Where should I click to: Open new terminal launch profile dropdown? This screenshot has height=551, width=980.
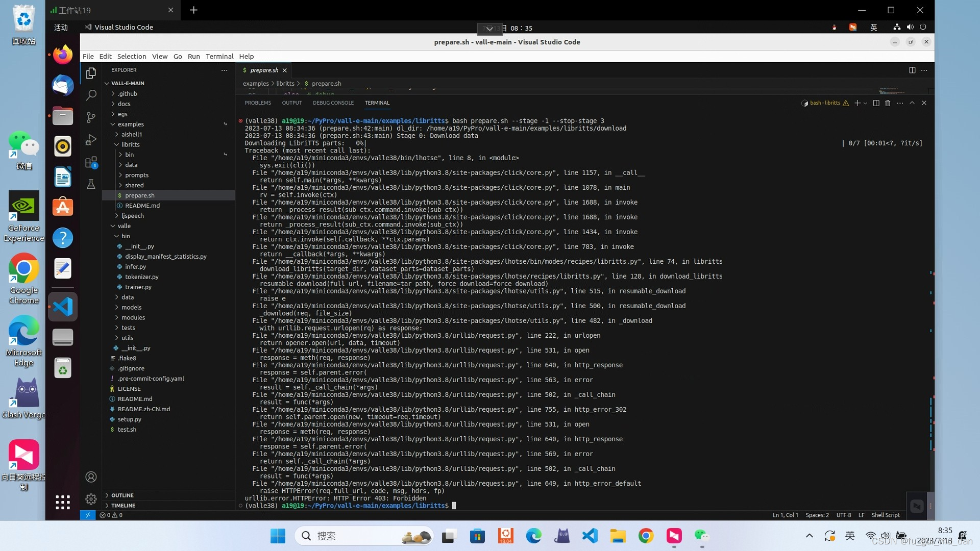click(865, 103)
